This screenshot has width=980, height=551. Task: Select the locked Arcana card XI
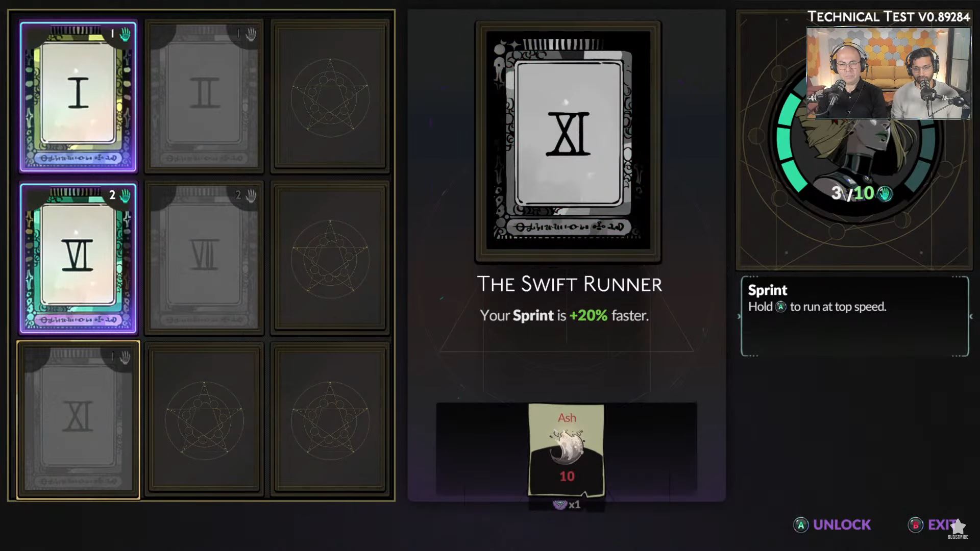point(78,419)
